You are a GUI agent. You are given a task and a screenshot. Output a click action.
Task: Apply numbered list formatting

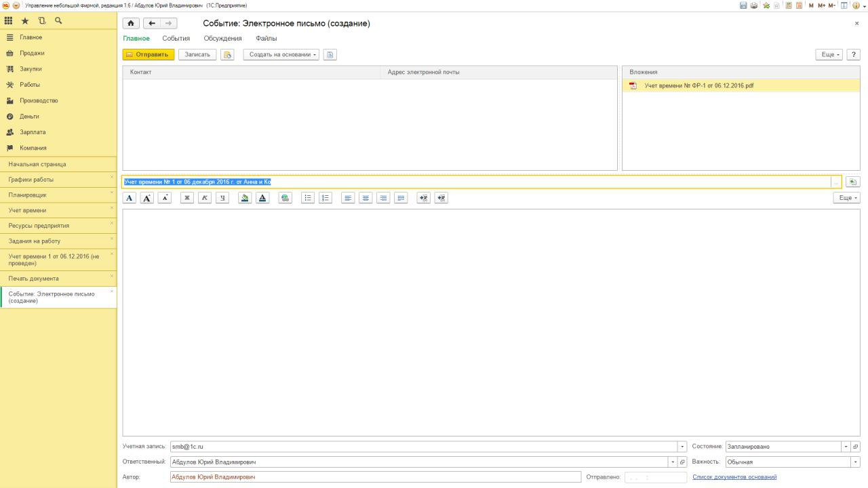pos(325,198)
